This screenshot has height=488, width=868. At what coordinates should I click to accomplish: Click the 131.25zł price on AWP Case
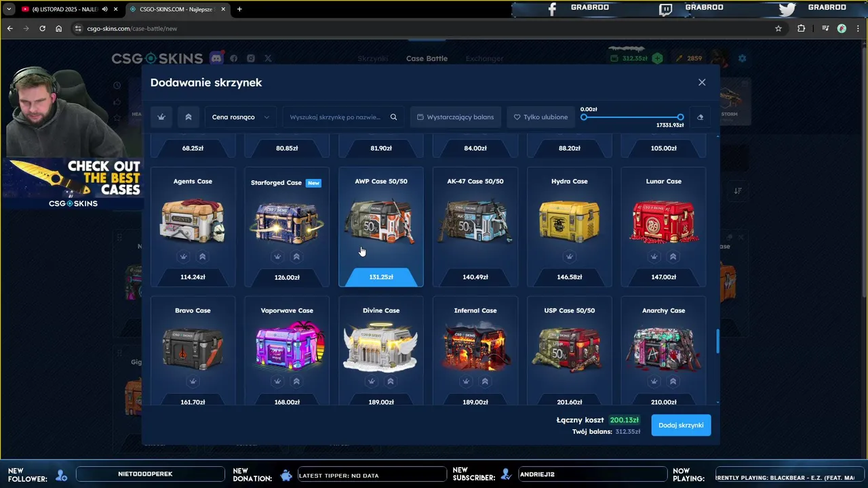[381, 277]
